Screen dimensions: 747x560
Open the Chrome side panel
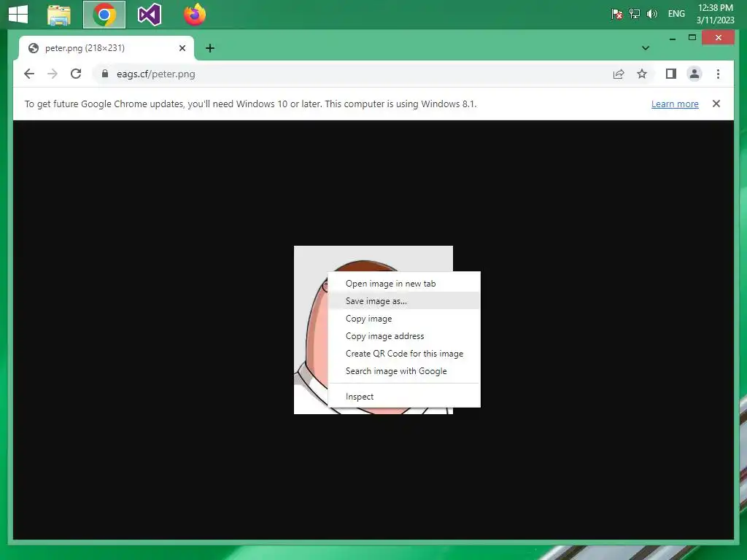671,74
